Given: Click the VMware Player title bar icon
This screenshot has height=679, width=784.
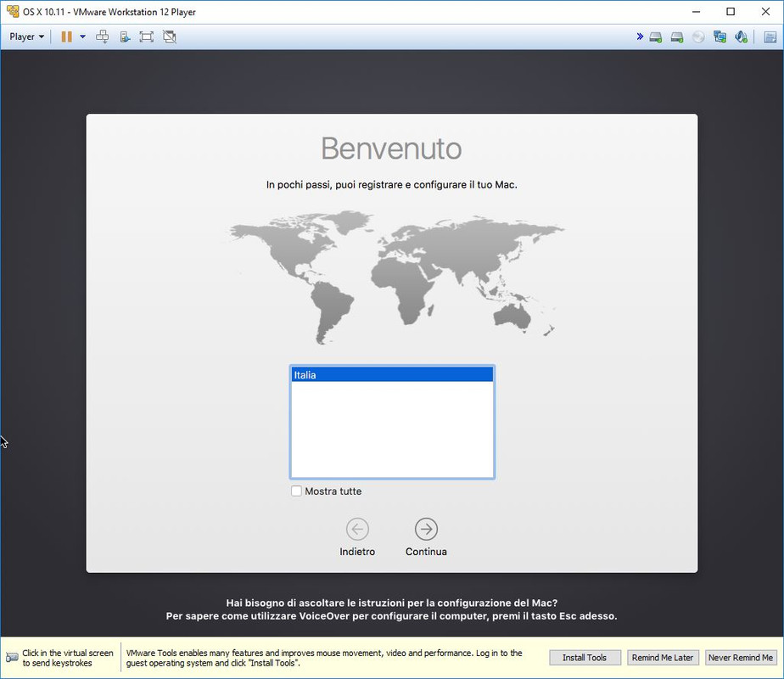Looking at the screenshot, I should pos(13,11).
